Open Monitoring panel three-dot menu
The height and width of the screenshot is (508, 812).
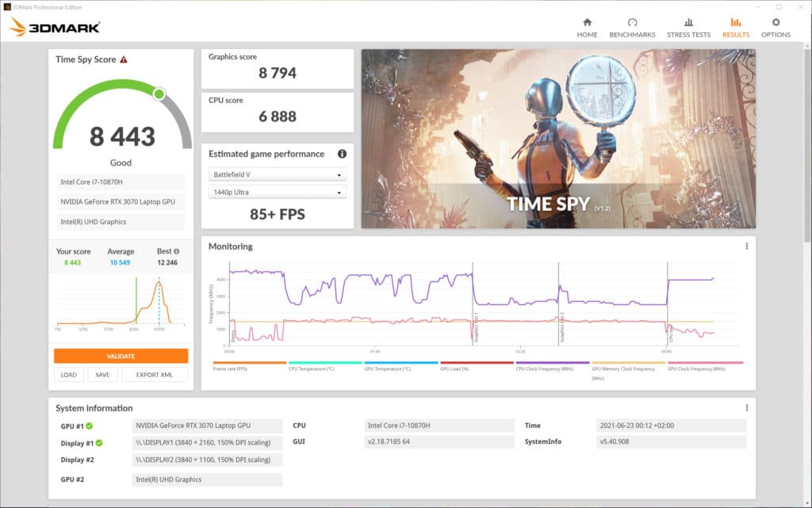tap(746, 246)
